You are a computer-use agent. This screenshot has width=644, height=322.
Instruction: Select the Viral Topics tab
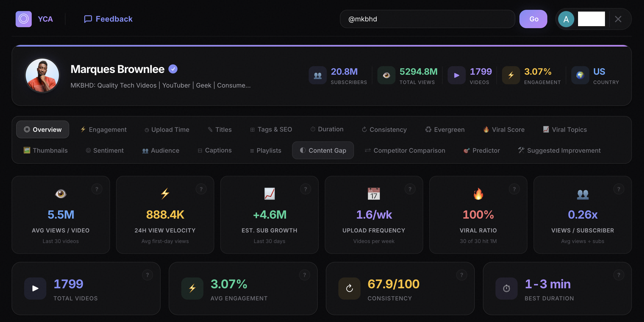pos(565,129)
